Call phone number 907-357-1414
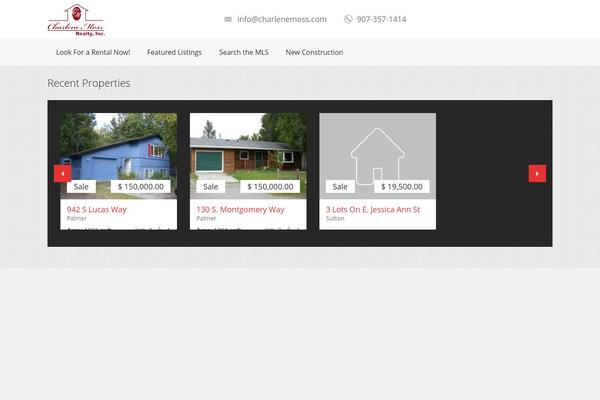This screenshot has height=400, width=600. coord(382,19)
